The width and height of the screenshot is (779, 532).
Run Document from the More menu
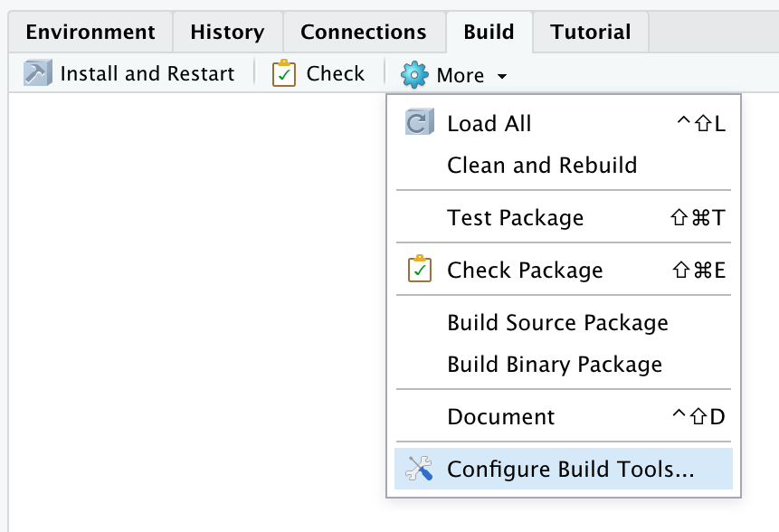pyautogui.click(x=500, y=417)
